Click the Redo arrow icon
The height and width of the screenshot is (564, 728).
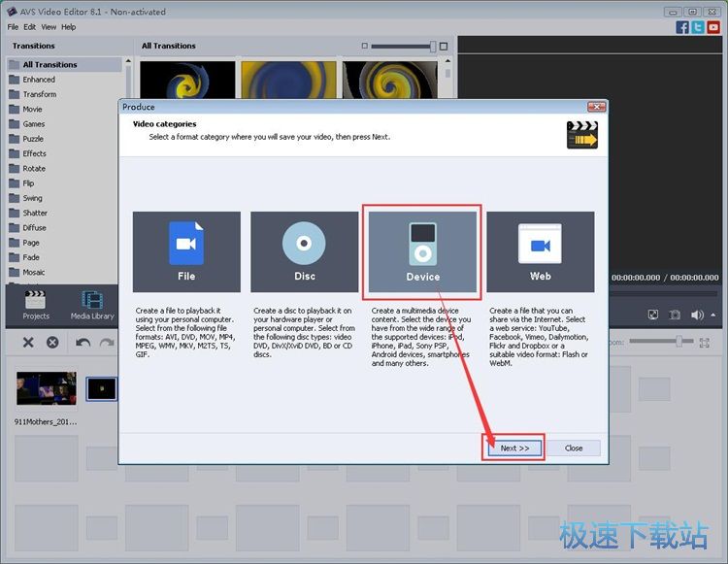[107, 343]
